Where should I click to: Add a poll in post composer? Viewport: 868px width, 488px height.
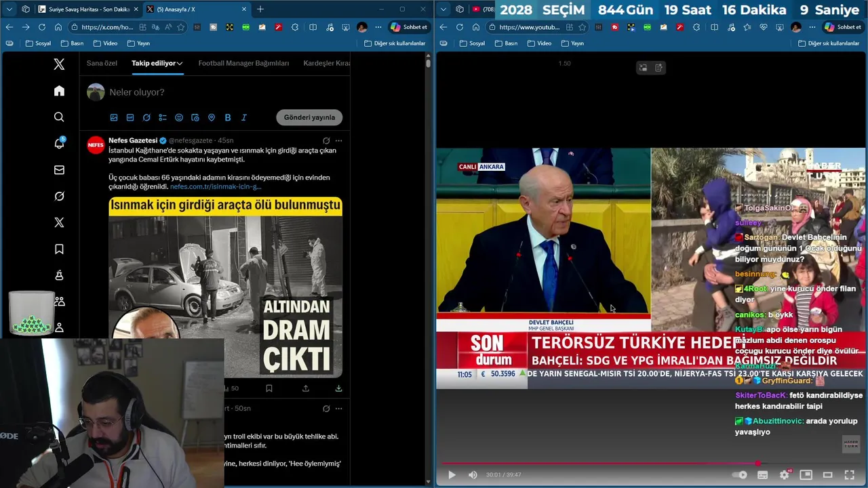point(163,117)
